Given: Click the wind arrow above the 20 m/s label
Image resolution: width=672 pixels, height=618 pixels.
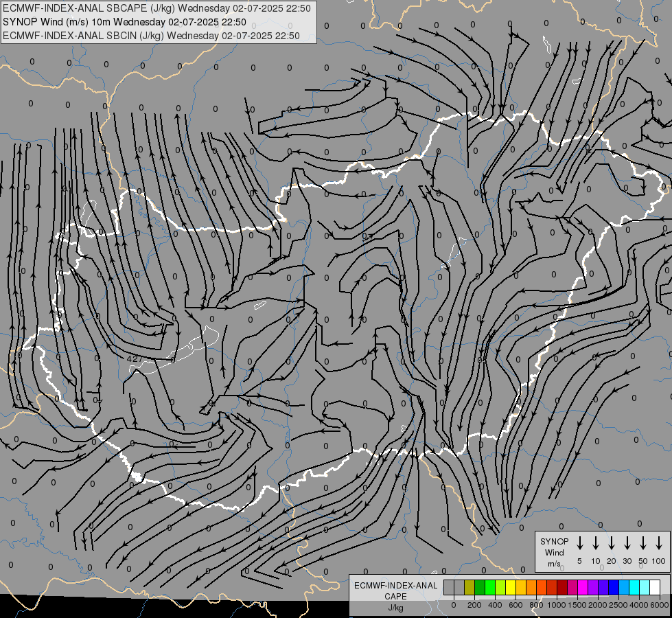Looking at the screenshot, I should [612, 543].
